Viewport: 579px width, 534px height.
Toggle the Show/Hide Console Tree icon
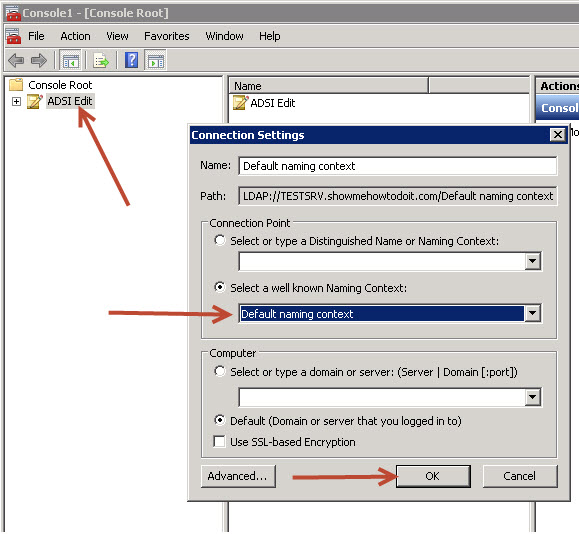71,60
